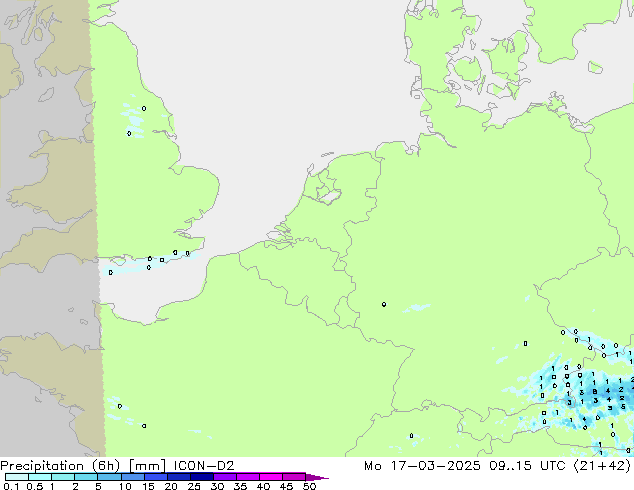Click the 10–15 mm legend swatch
The height and width of the screenshot is (490, 634).
[132, 477]
